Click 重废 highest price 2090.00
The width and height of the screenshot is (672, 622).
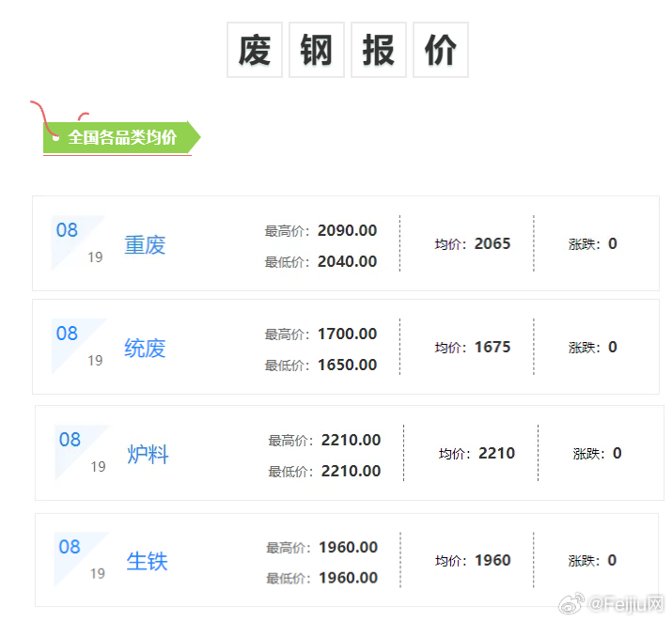coord(347,231)
